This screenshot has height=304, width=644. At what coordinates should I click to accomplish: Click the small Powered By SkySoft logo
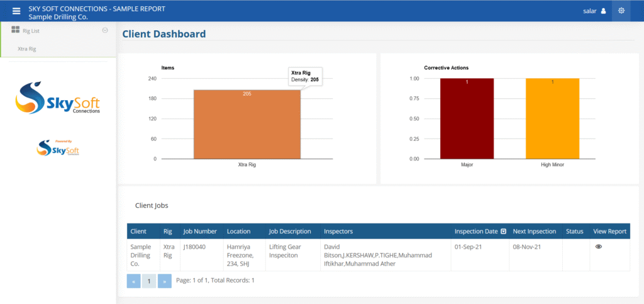pos(58,148)
